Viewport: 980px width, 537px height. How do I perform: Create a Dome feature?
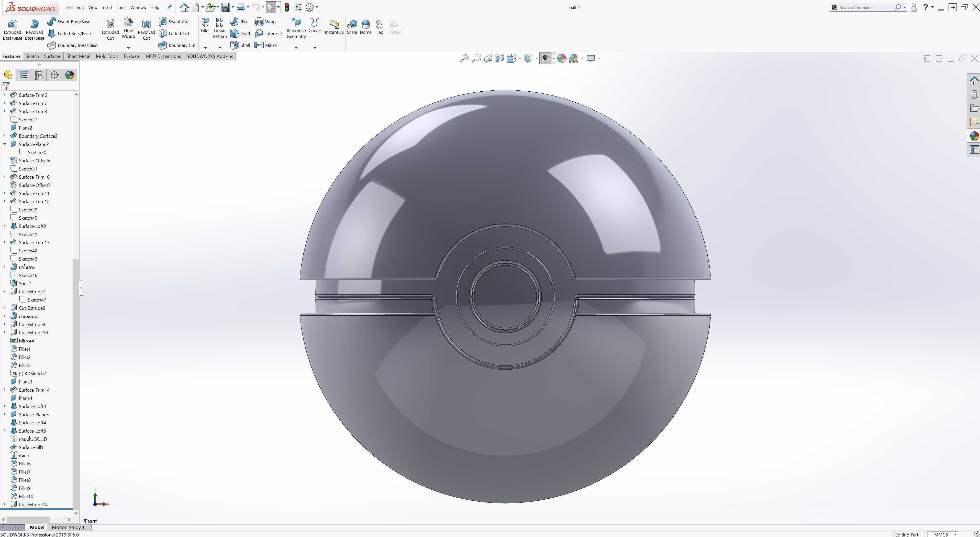pyautogui.click(x=366, y=27)
